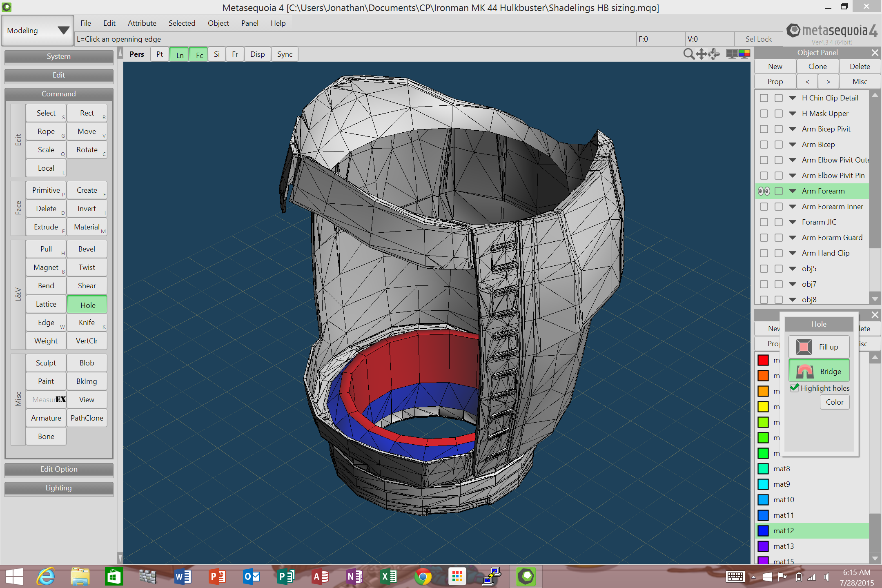This screenshot has width=882, height=588.
Task: Open the Panel menu
Action: (249, 23)
